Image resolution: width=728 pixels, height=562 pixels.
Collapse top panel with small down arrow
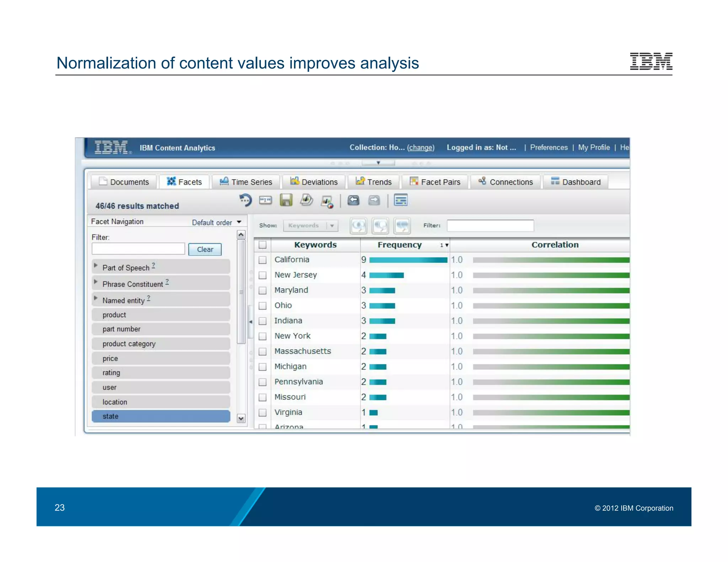coord(378,163)
